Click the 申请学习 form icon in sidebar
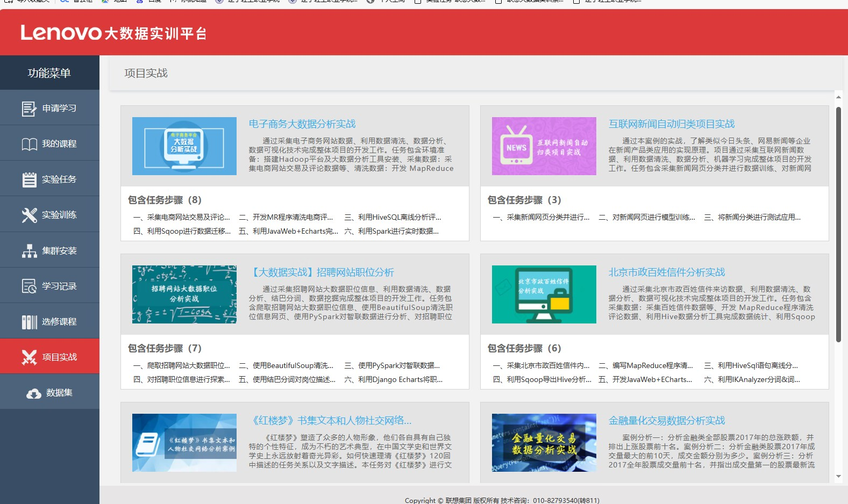Image resolution: width=848 pixels, height=504 pixels. tap(29, 109)
